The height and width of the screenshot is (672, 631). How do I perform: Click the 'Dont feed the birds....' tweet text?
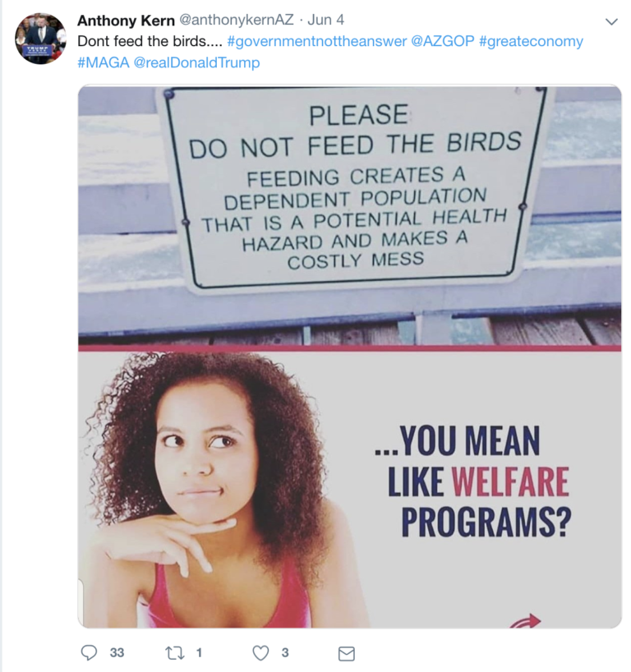[x=150, y=41]
